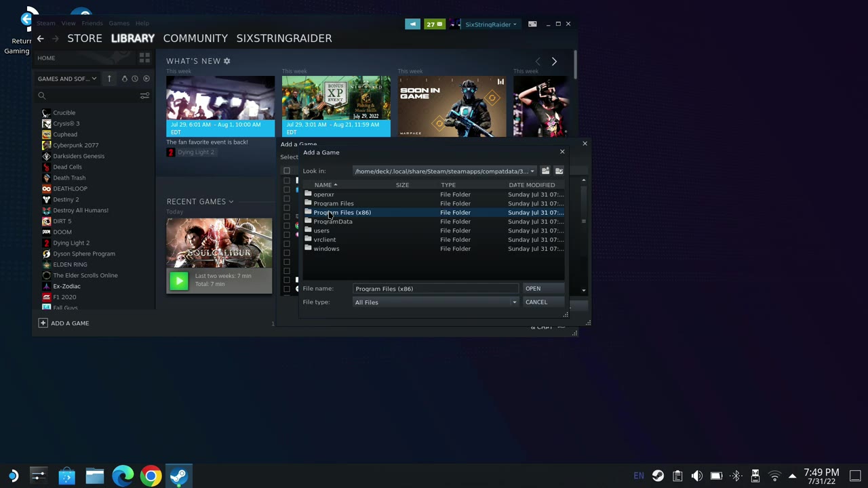Open the View menu
This screenshot has width=868, height=488.
coord(68,24)
